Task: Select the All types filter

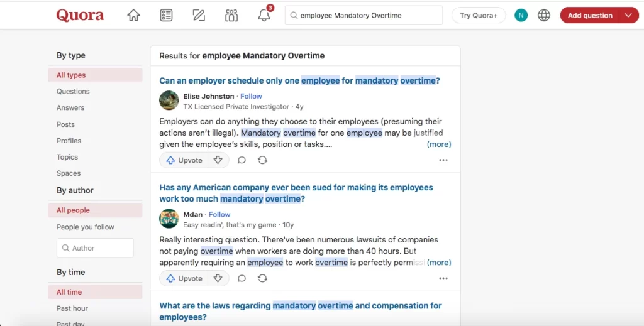Action: coord(95,75)
